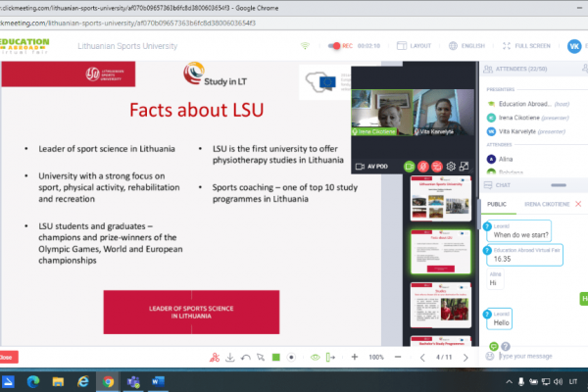
Task: Select Vita Karvelyte in presenters list
Action: point(526,131)
